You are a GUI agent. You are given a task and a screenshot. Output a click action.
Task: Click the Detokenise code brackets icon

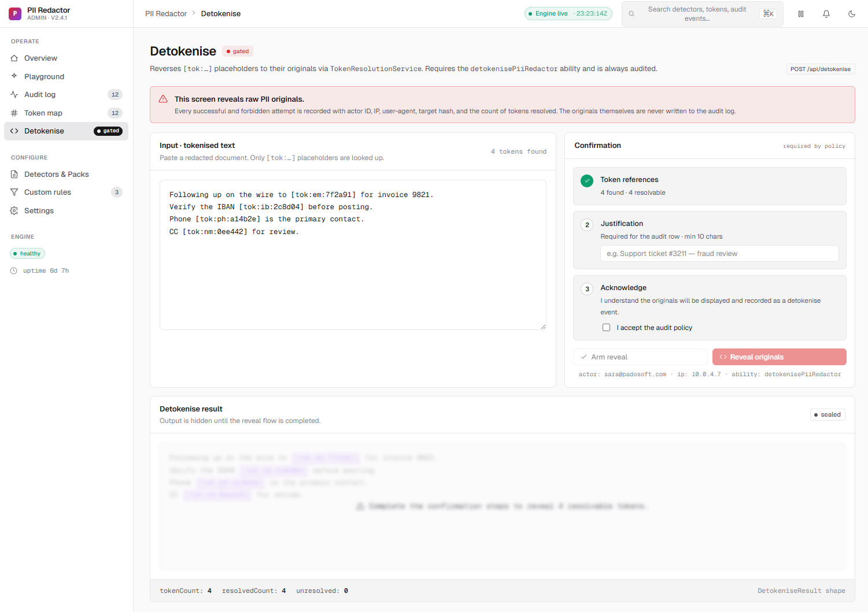(x=14, y=131)
